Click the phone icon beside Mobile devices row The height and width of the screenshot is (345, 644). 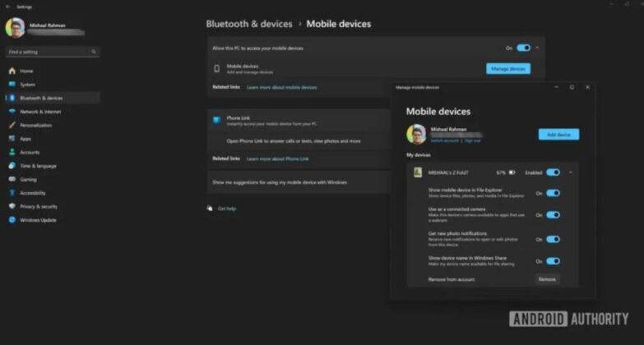coord(217,68)
